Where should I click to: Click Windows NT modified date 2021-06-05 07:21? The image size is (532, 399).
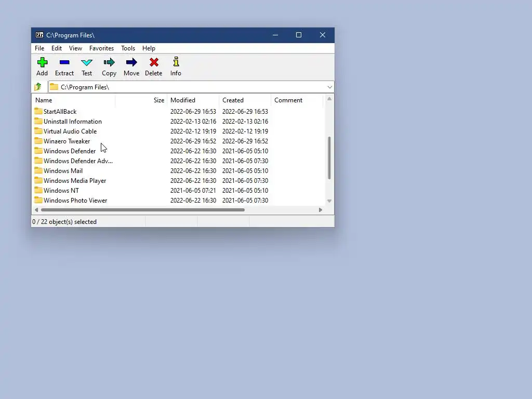click(x=193, y=190)
